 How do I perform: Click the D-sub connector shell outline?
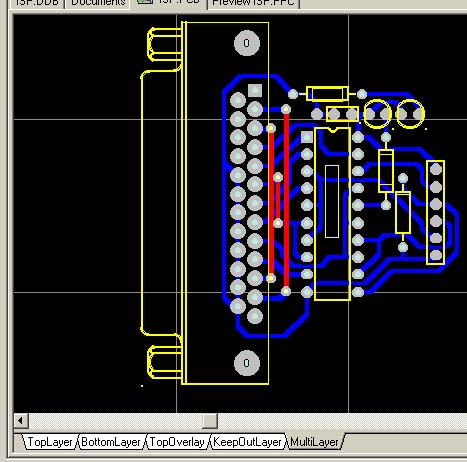click(x=161, y=203)
